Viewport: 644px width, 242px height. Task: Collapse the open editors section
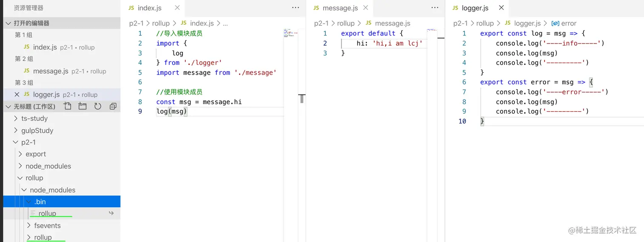8,23
